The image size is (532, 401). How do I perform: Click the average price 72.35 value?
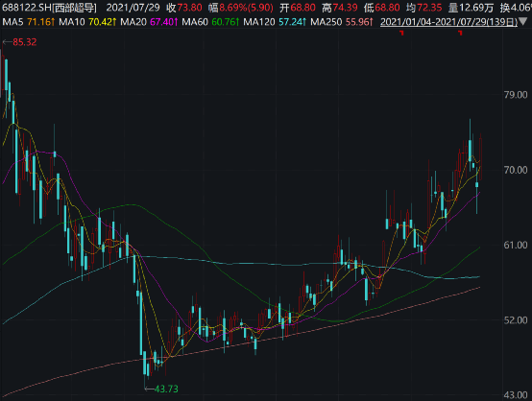[429, 8]
